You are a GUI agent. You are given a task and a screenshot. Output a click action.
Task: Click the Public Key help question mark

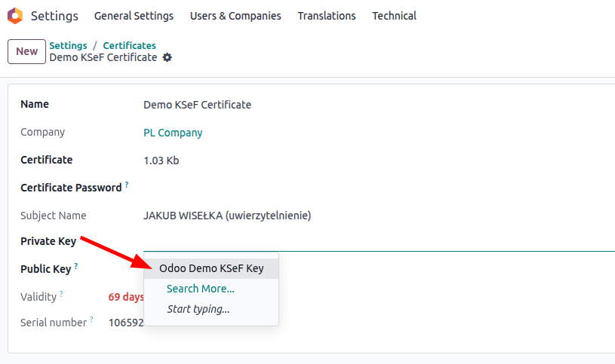point(76,266)
